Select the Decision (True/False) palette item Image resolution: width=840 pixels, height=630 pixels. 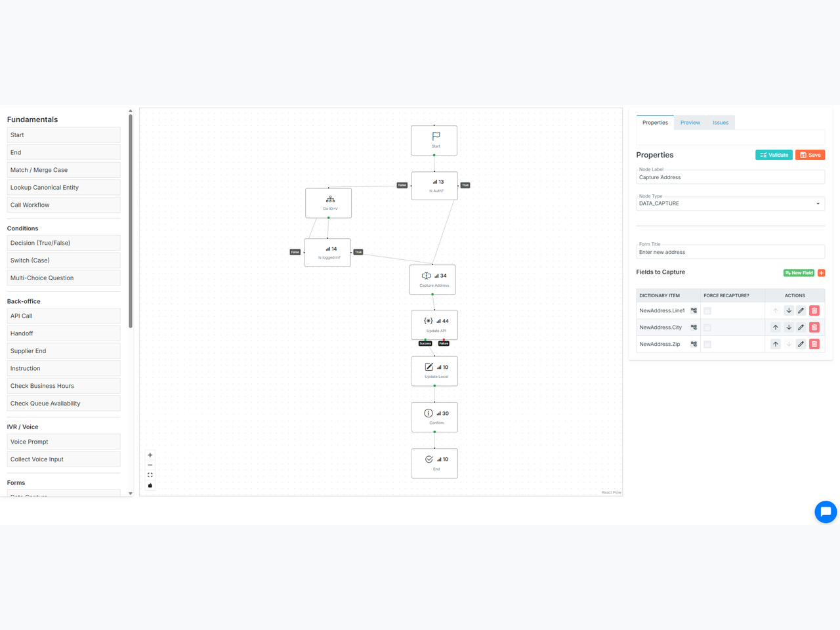pos(64,243)
